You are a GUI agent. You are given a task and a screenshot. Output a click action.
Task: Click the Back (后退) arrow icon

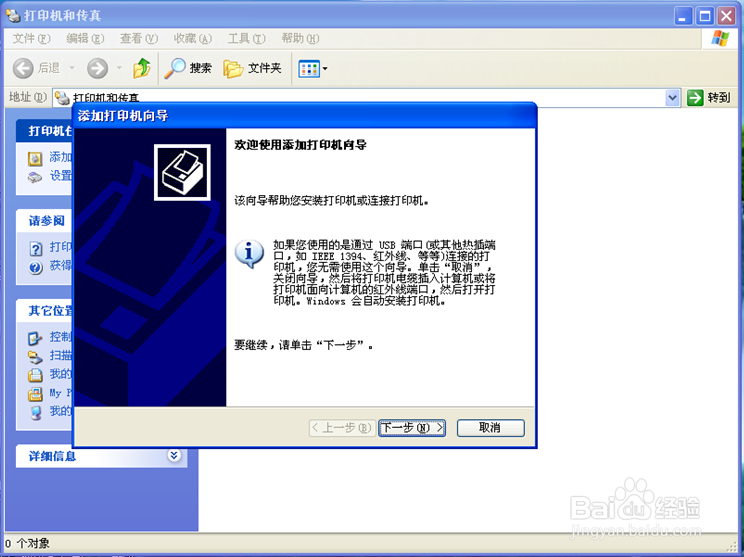[23, 68]
